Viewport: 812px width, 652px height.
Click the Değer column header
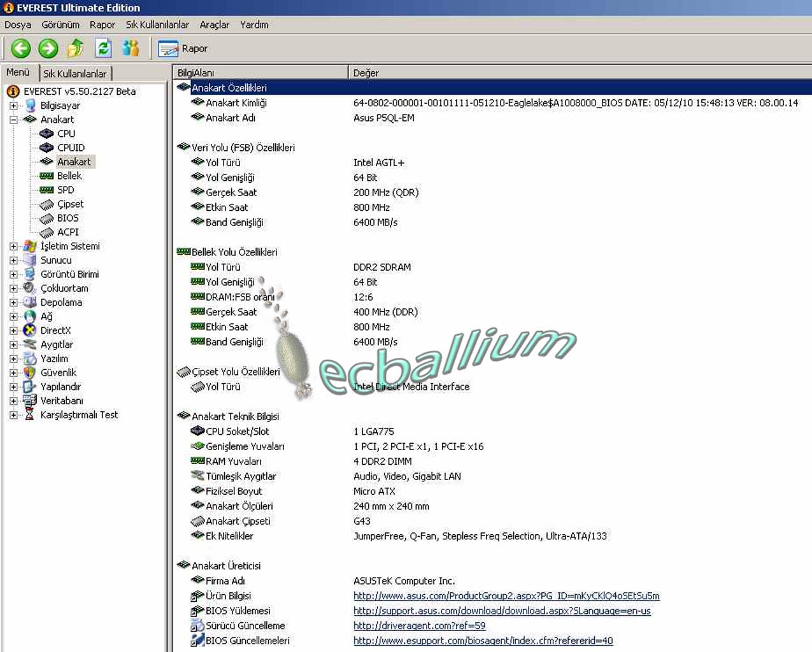click(x=366, y=73)
